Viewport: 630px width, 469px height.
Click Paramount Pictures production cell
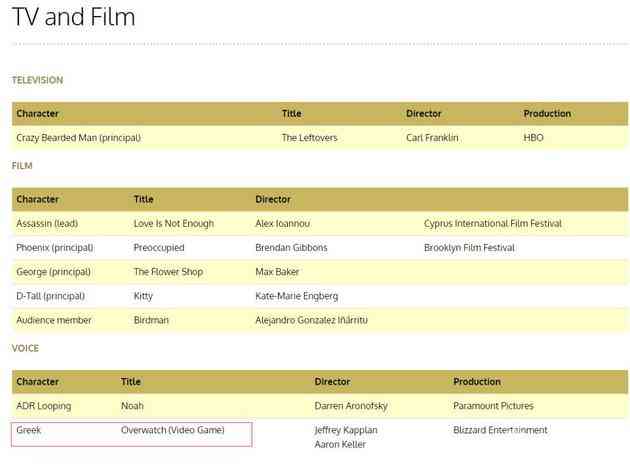(493, 406)
